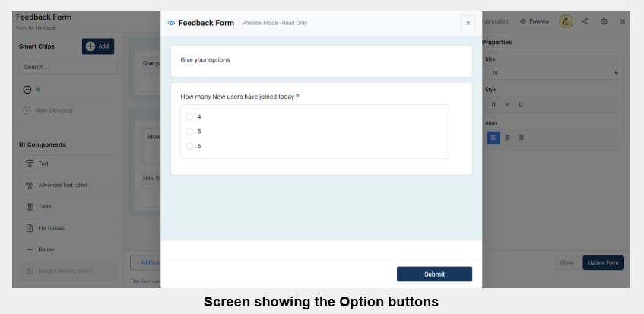Expand the New Descript chip
Screen dimensions: 644x314
[x=27, y=110]
